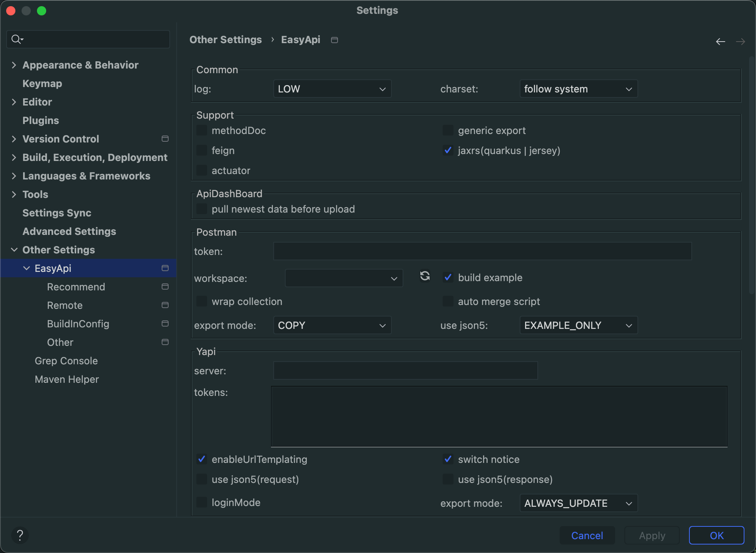Confirm settings with the OK button
This screenshot has height=553, width=756.
pos(716,535)
